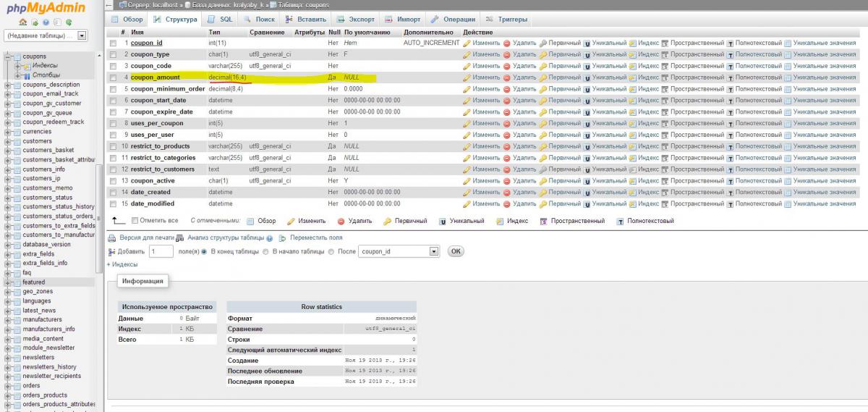Click the phpMyAdmin home icon
Screen dimensions: 868x412
click(23, 22)
